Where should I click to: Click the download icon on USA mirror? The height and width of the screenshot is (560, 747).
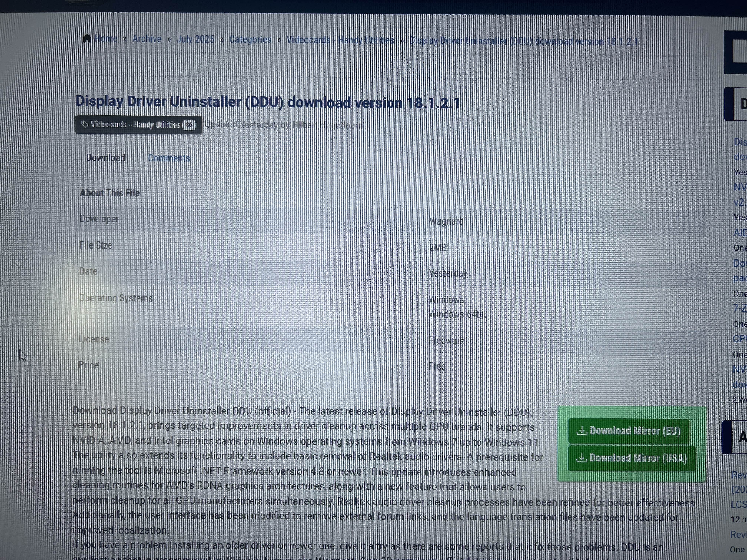tap(581, 458)
